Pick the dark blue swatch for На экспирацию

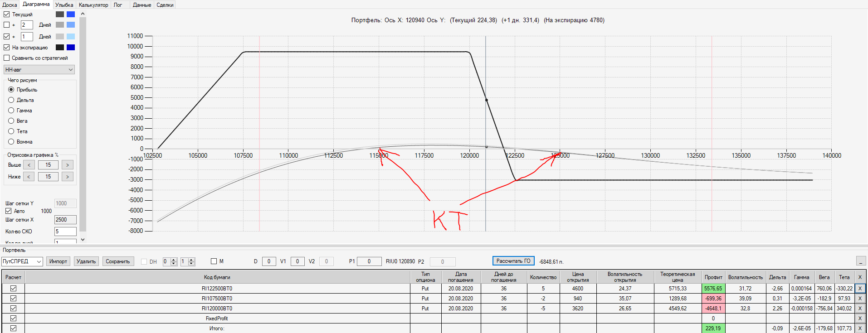point(71,48)
